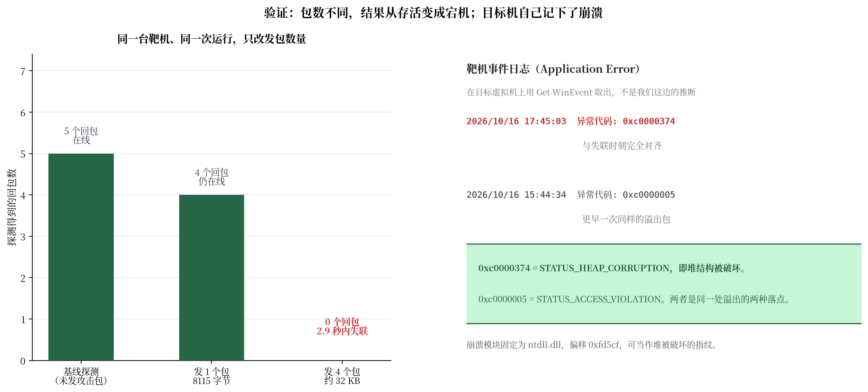The height and width of the screenshot is (392, 868).
Task: Click the green bar for 基线探测
Action: (81, 257)
